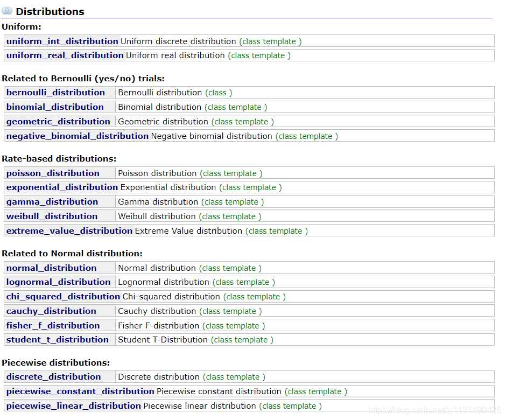Viewport: 506px width, 420px height.
Task: Open the fisher_f_distribution link
Action: point(53,325)
